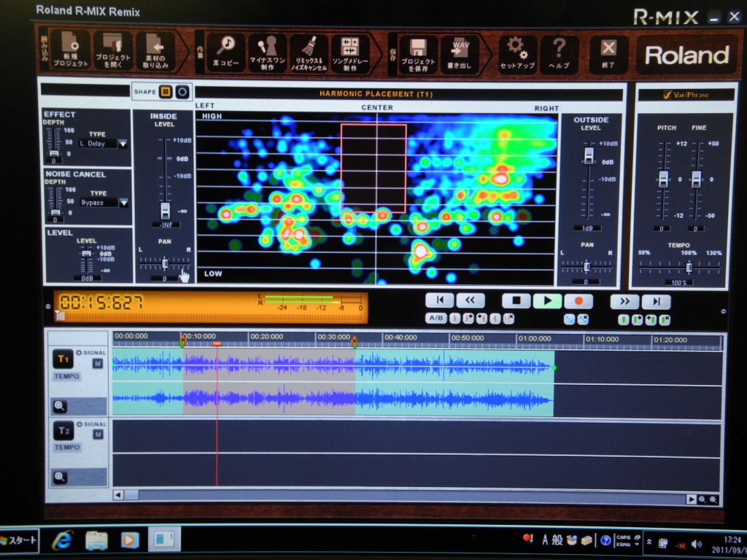The height and width of the screenshot is (560, 747).
Task: Zoom out the timeline horizontally
Action: (703, 499)
